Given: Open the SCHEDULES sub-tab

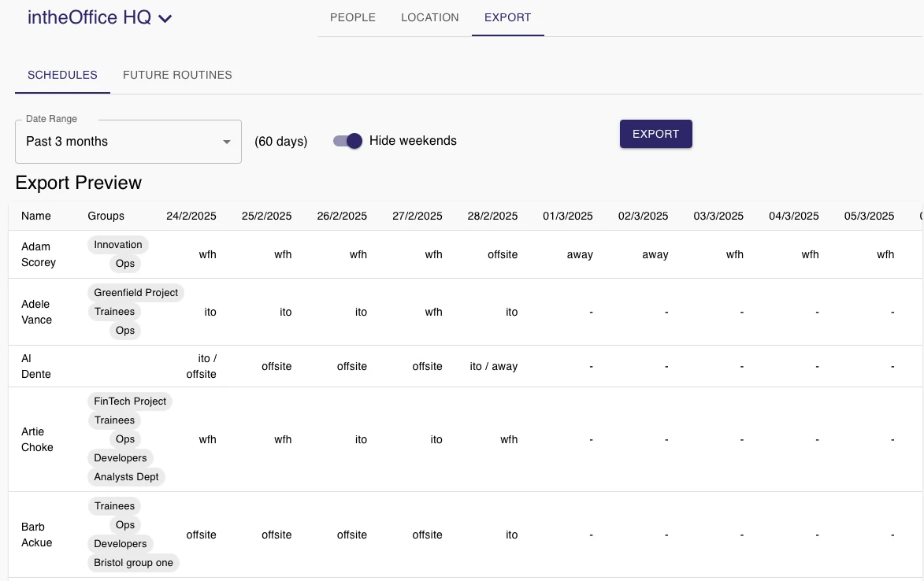Looking at the screenshot, I should [62, 75].
